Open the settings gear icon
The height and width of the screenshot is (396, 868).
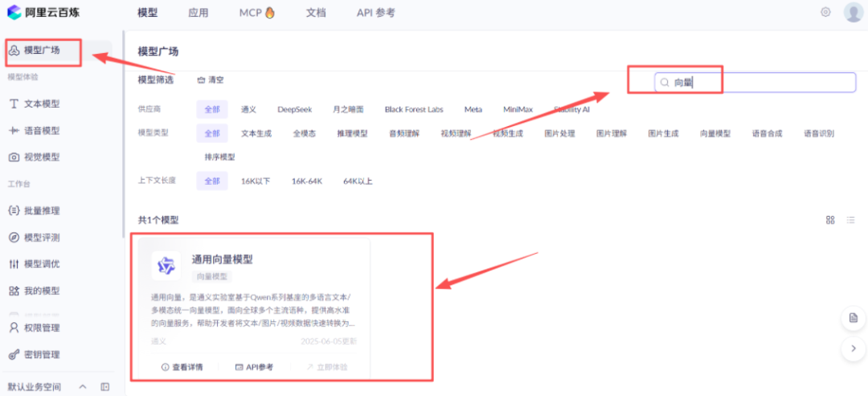tap(825, 12)
